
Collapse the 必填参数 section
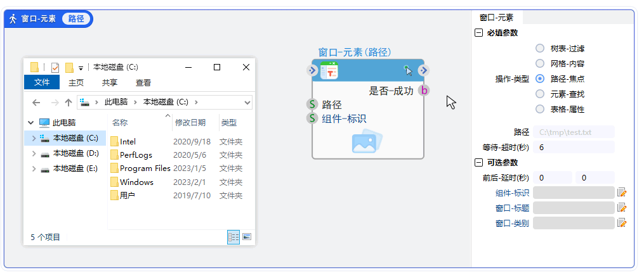pos(478,33)
